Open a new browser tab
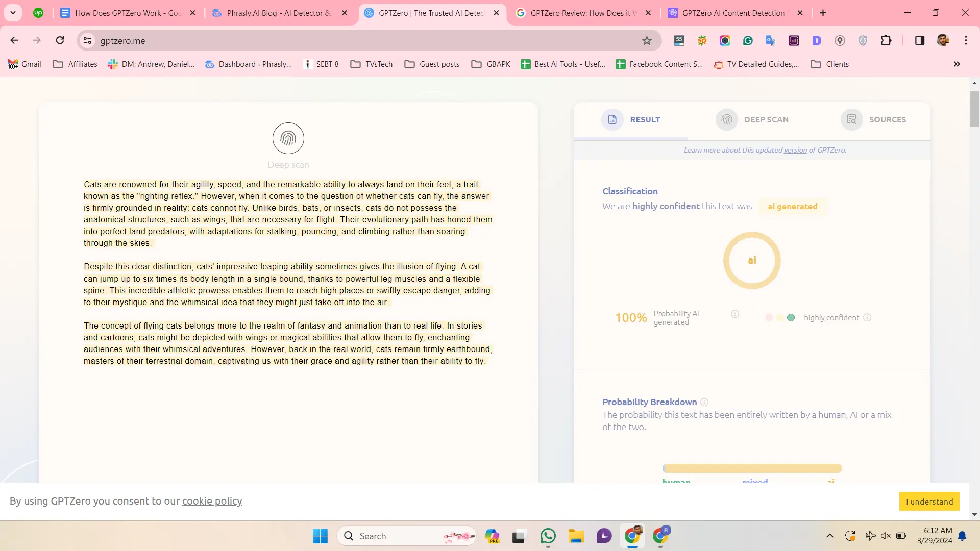Image resolution: width=980 pixels, height=551 pixels. (x=823, y=13)
